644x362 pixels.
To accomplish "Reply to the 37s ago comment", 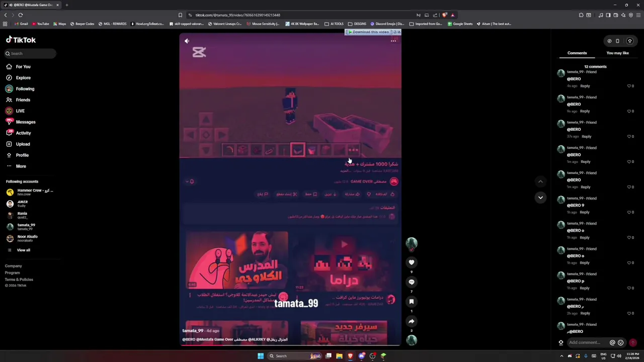I will pyautogui.click(x=586, y=136).
